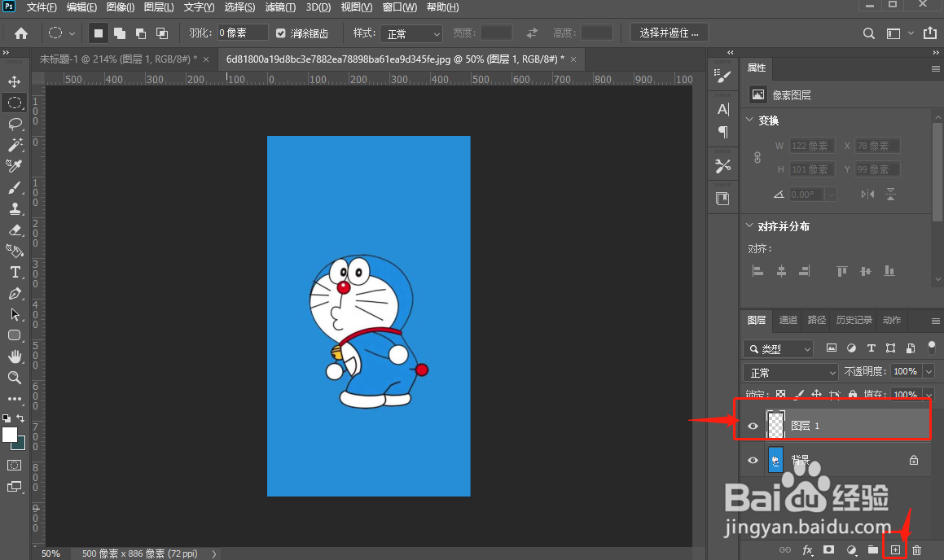Screen dimensions: 944x560
Task: Click the 选择并遮住 button
Action: [669, 33]
